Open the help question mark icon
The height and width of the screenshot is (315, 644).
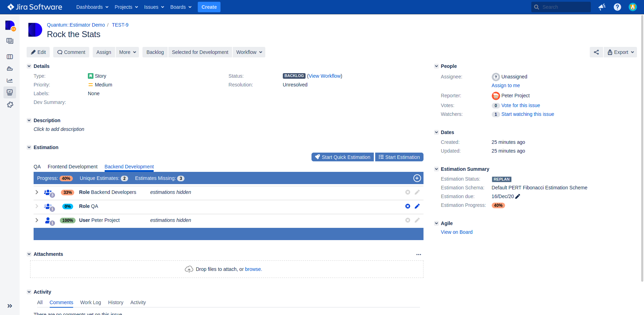pos(617,7)
